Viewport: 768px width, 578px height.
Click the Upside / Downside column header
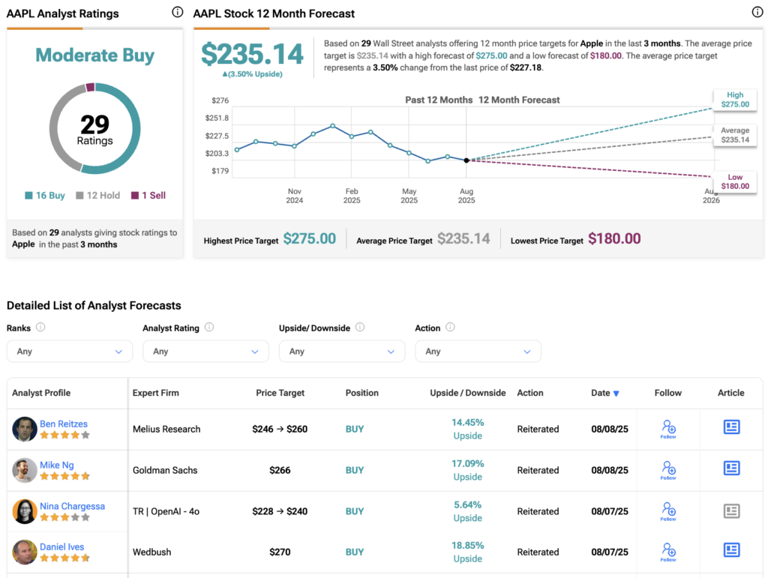tap(468, 393)
